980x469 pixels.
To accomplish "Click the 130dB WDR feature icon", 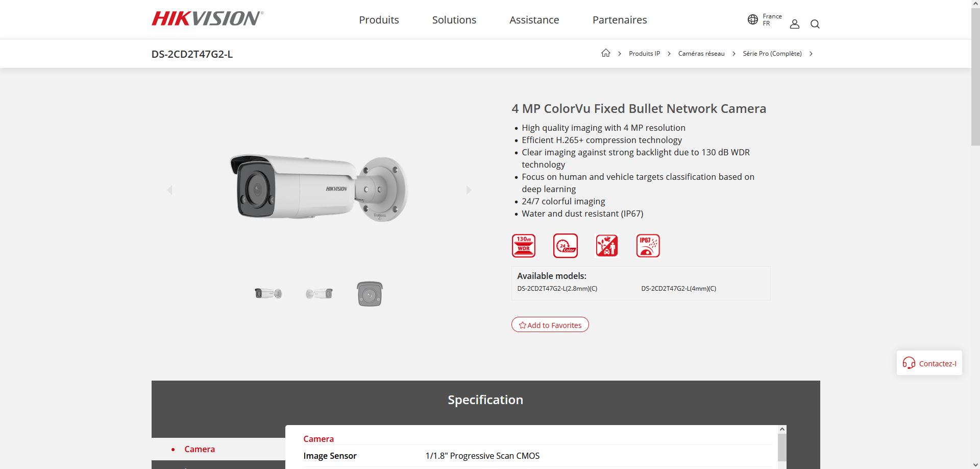I will click(x=524, y=246).
